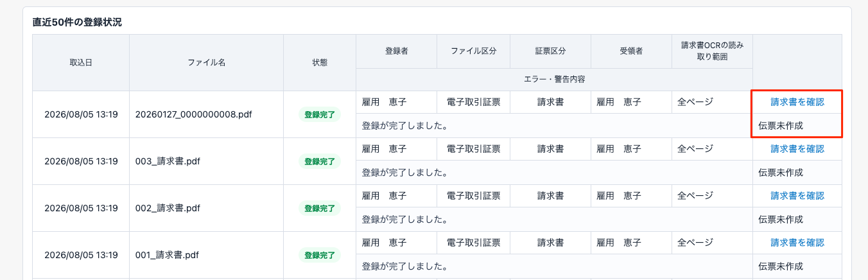Screen dimensions: 868x280
Task: Click the 直近50件の登録状況 heading
Action: pyautogui.click(x=77, y=22)
